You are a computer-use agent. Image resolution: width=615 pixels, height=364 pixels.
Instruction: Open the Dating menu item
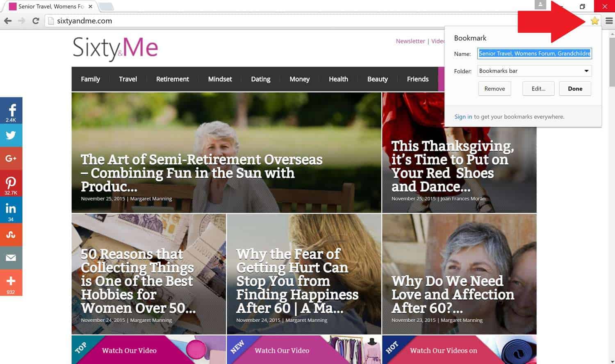261,79
